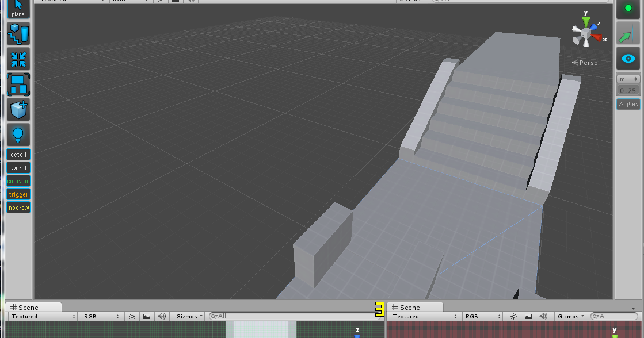The height and width of the screenshot is (338, 644).
Task: Click the green y axis cone on gizmo
Action: tap(586, 21)
